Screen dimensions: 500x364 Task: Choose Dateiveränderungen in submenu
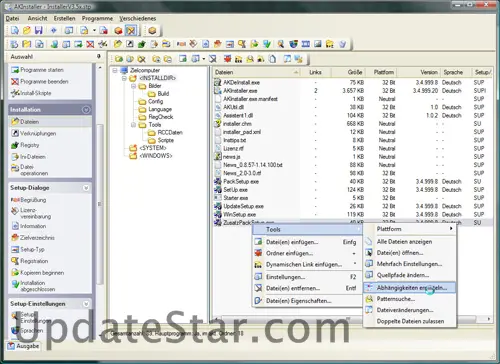[x=410, y=310]
